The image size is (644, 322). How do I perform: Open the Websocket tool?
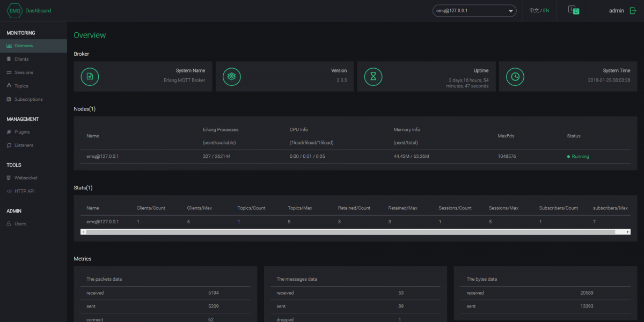[x=26, y=178]
